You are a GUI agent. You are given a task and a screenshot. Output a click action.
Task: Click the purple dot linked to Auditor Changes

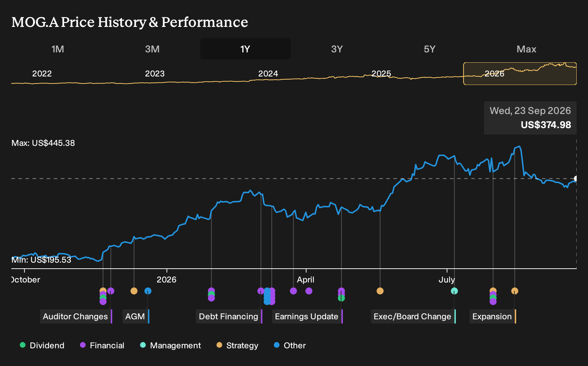(111, 291)
